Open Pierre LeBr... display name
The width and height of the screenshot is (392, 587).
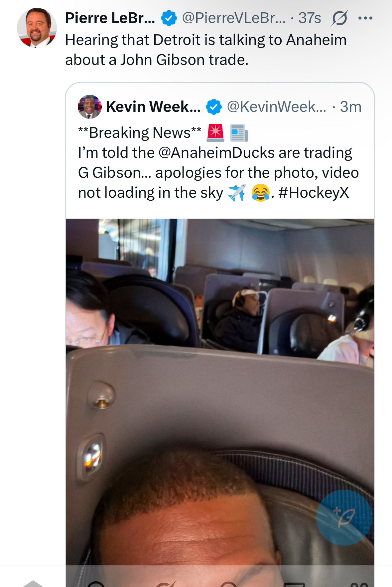tap(110, 18)
